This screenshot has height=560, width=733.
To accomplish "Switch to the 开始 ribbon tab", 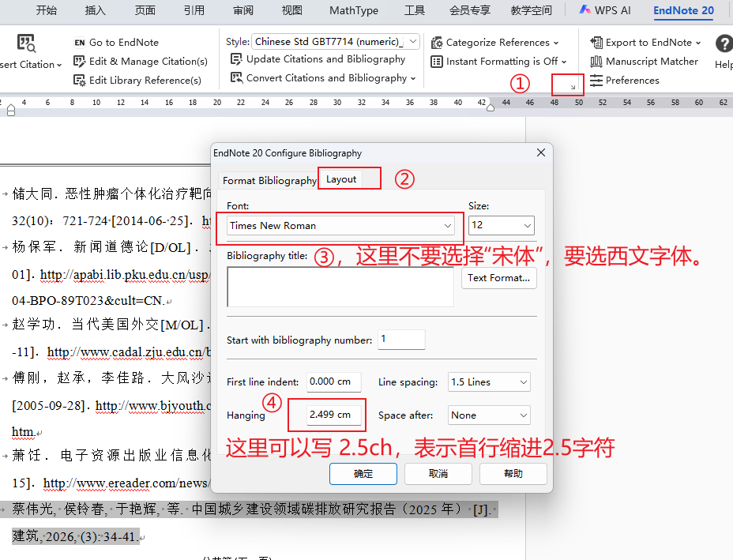I will pyautogui.click(x=47, y=10).
